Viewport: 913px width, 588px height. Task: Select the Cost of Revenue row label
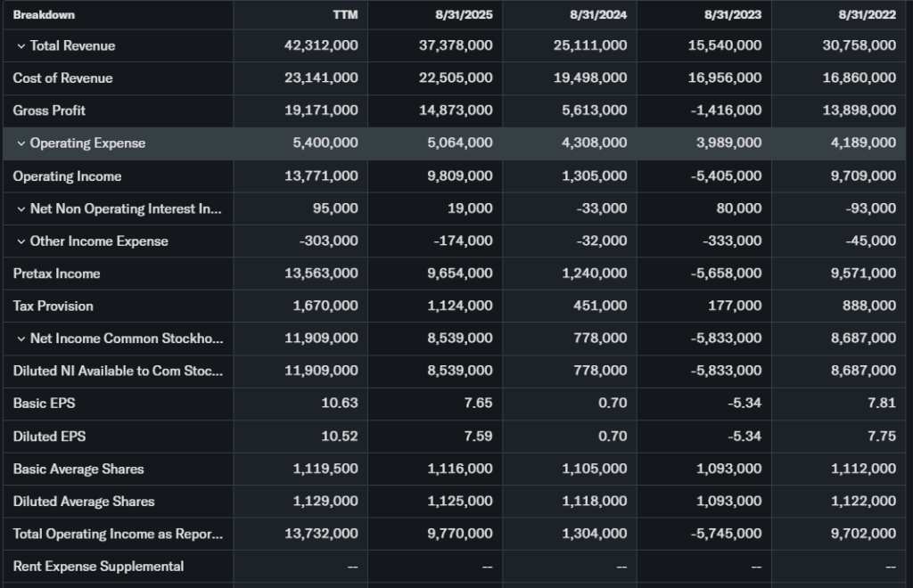pos(62,78)
